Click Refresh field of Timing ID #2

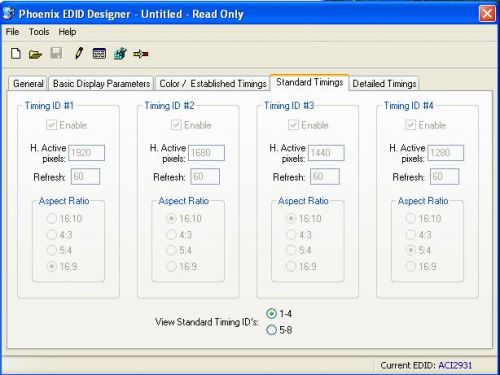(205, 177)
